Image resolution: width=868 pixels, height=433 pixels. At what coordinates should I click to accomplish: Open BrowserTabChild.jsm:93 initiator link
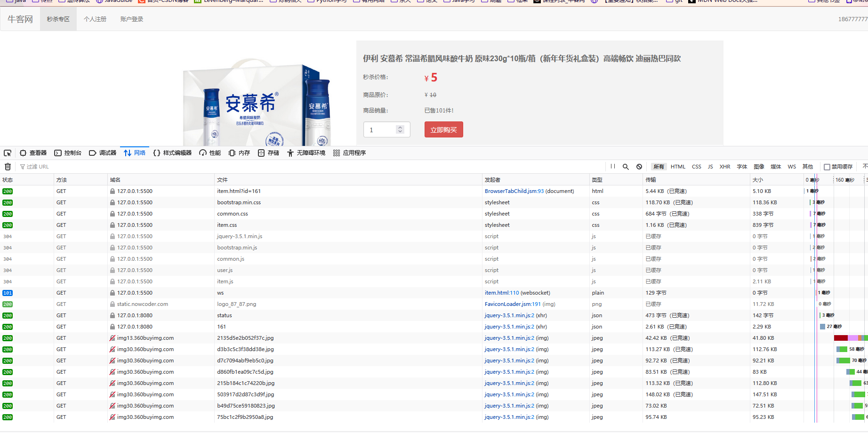(x=514, y=191)
